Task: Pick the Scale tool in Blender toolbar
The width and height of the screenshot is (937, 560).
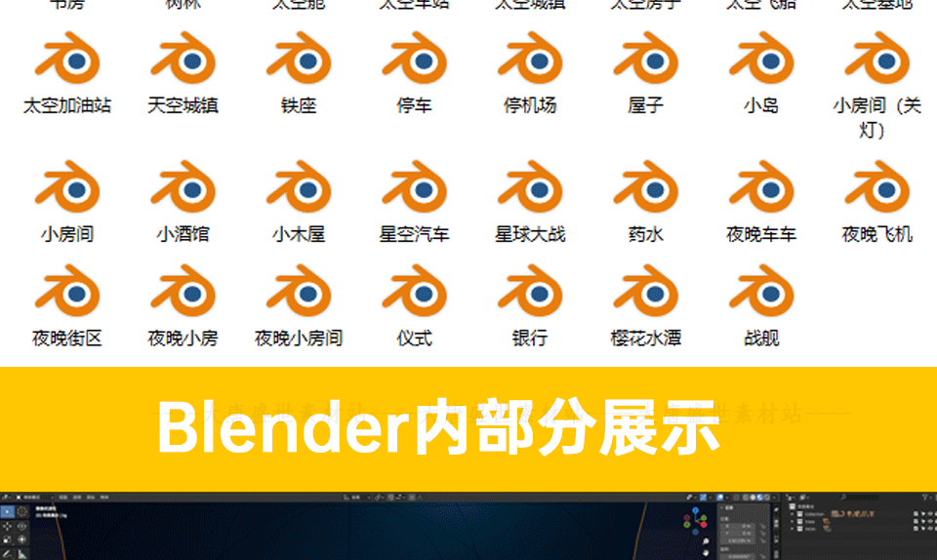Action: (x=7, y=540)
